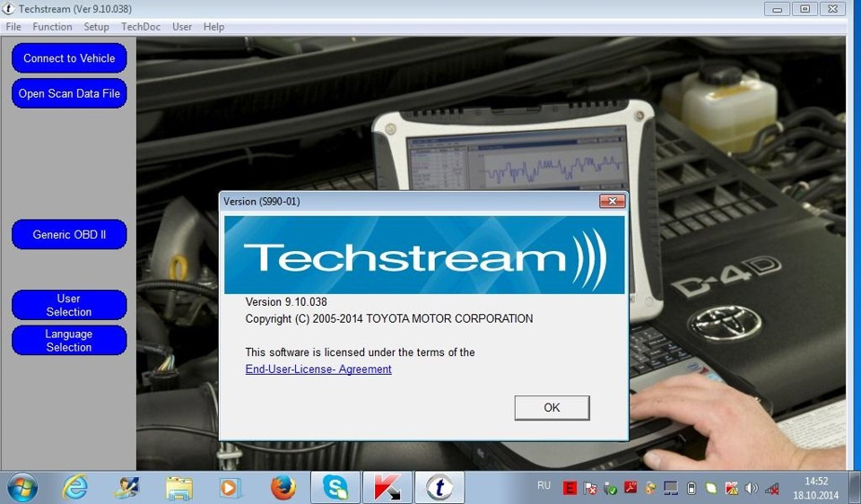861x504 pixels.
Task: Open the TechDoc menu
Action: 141,27
